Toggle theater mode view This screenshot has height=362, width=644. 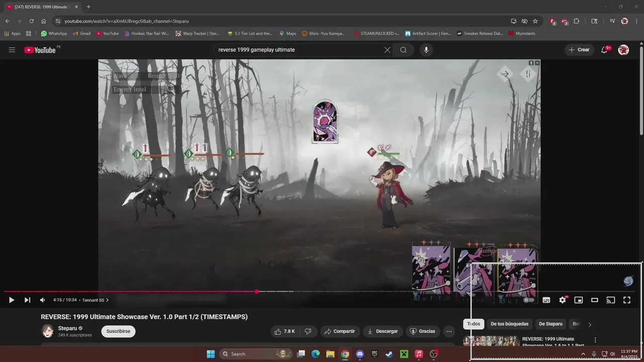pos(595,300)
